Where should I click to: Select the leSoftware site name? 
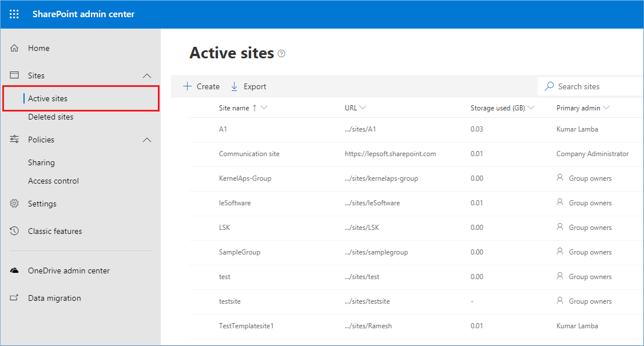[x=234, y=203]
